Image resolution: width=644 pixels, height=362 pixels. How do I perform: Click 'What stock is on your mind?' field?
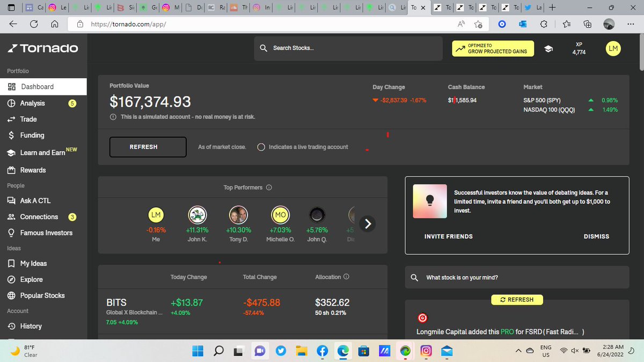click(x=517, y=278)
